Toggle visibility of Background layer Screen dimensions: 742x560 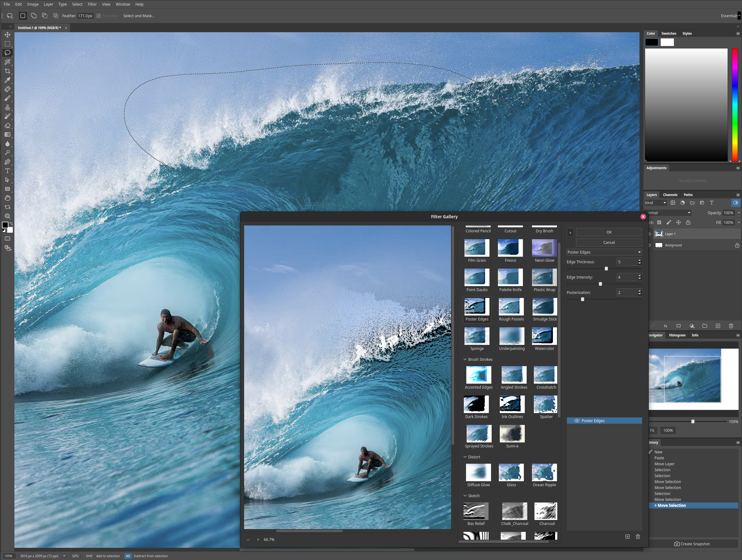tap(649, 245)
